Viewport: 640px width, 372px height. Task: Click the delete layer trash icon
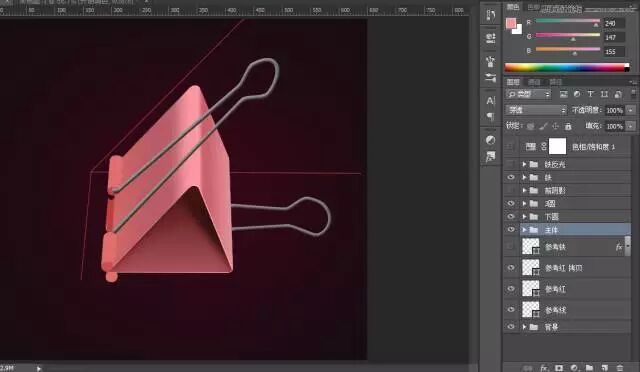point(620,368)
